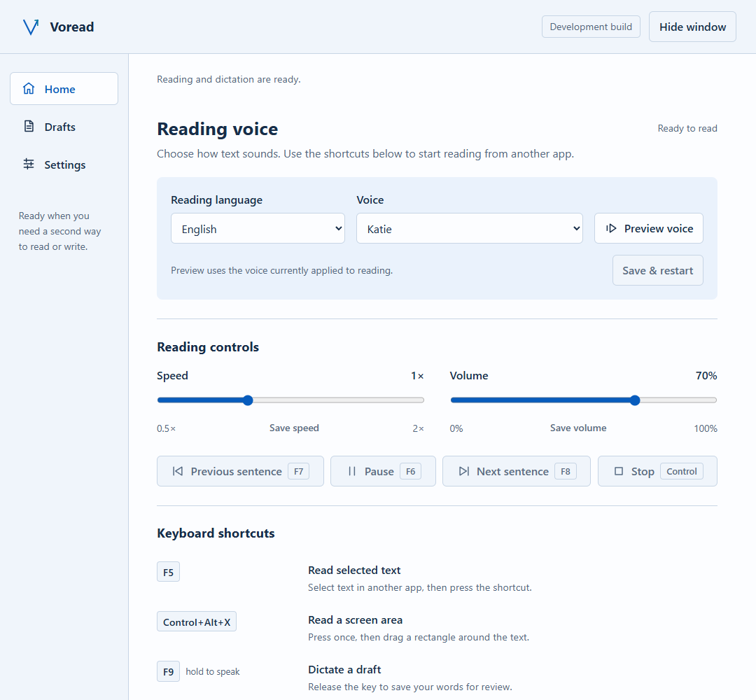
Task: Click the F6 key badge on Pause
Action: [410, 471]
